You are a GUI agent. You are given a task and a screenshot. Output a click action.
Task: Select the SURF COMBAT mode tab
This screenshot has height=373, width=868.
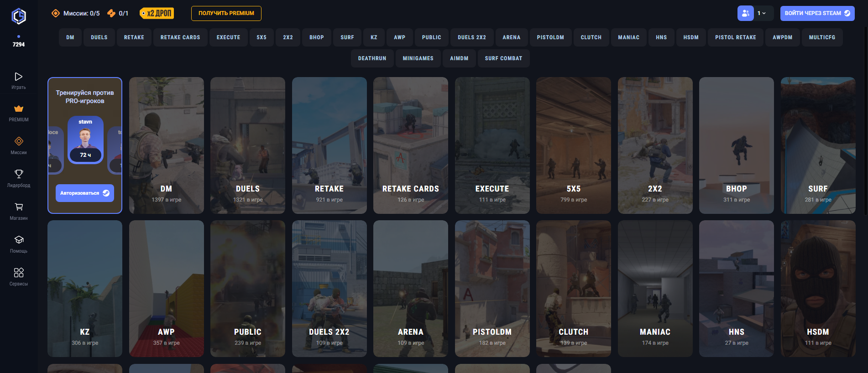tap(504, 58)
